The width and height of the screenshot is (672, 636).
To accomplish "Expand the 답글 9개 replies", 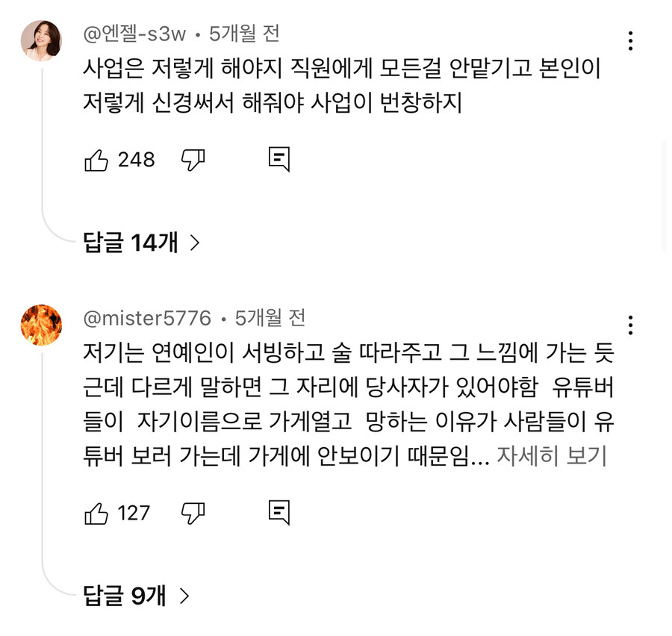I will click(x=136, y=596).
